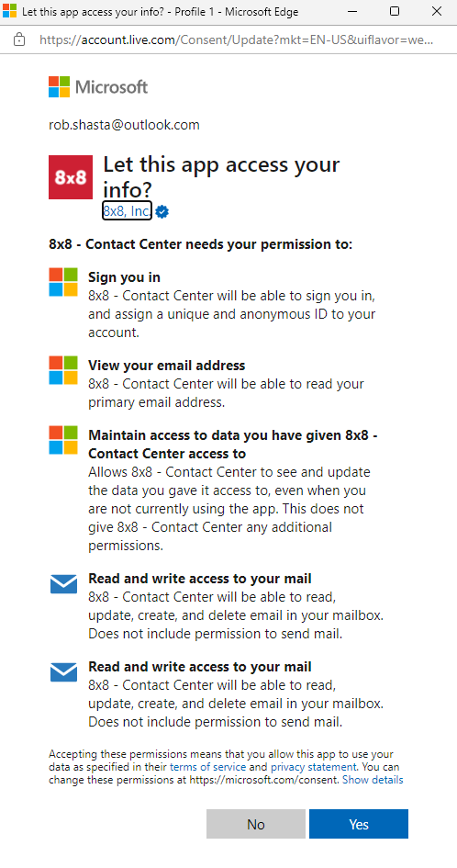Expand Show details link
The image size is (457, 868).
coord(373,780)
